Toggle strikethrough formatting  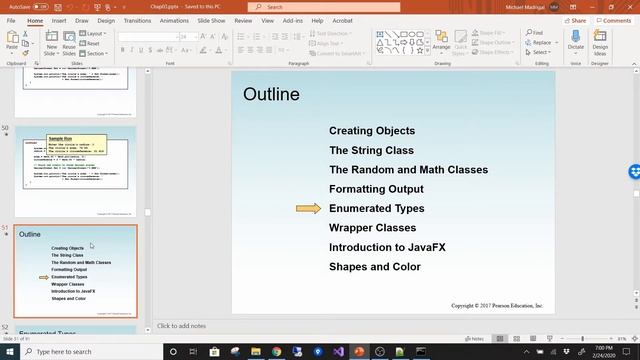160,50
